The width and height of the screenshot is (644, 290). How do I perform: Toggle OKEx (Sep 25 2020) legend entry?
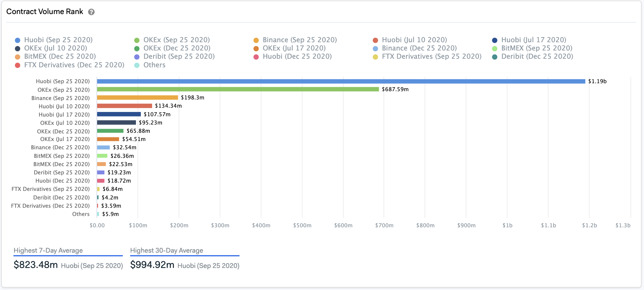(x=172, y=40)
